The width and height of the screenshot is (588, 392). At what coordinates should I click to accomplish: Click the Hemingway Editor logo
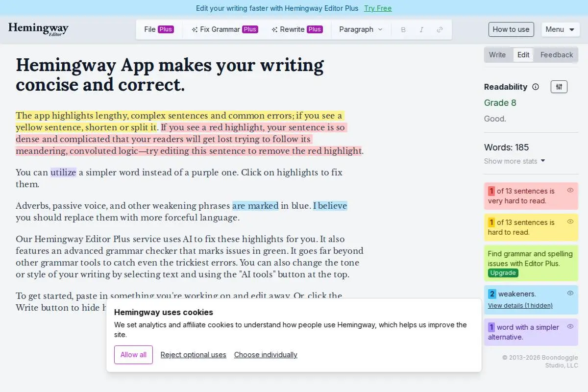38,29
